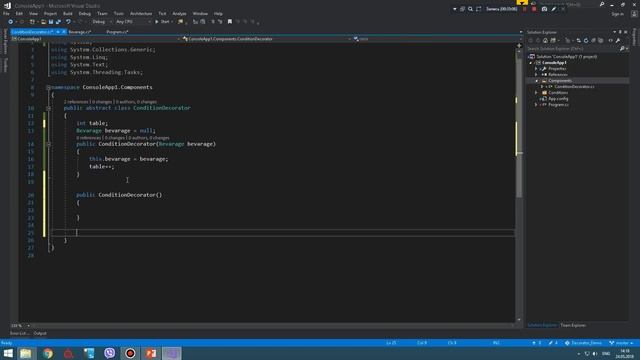Open Chrome from the Windows taskbar
Image resolution: width=640 pixels, height=360 pixels.
coord(48,353)
